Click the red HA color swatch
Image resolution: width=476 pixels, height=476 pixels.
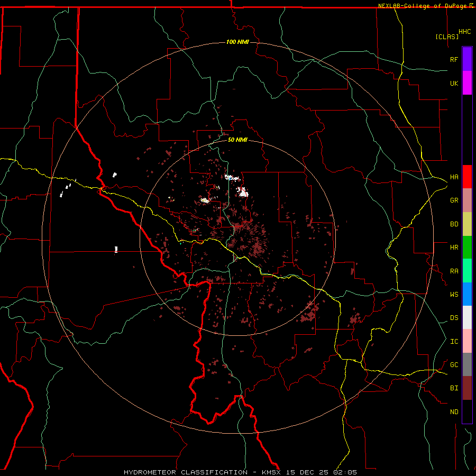point(467,177)
